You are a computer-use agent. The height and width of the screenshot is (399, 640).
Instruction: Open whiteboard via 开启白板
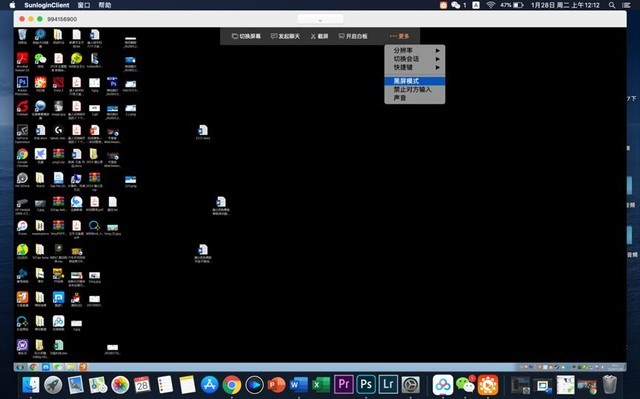[353, 36]
